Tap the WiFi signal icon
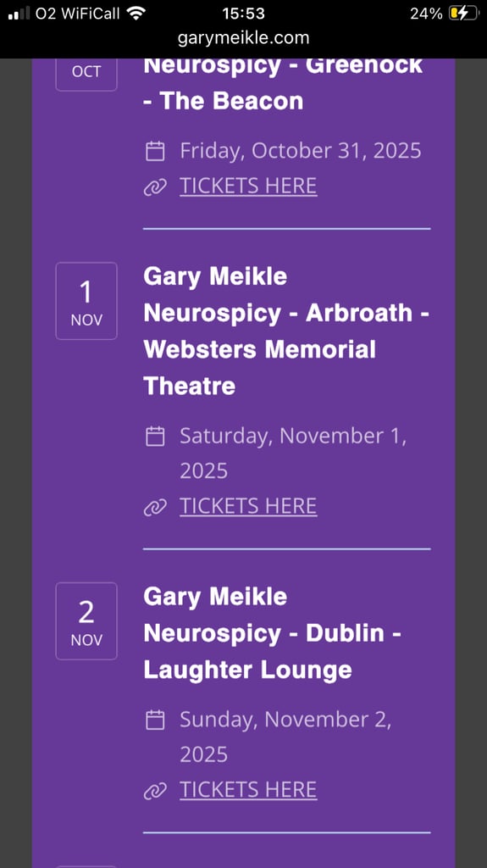Screen dimensions: 487x868 [136, 13]
